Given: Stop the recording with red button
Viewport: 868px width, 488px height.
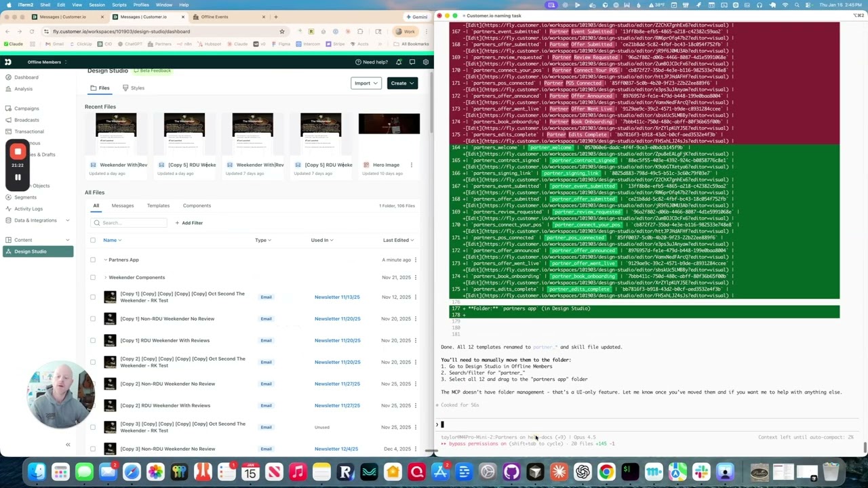Looking at the screenshot, I should [18, 152].
